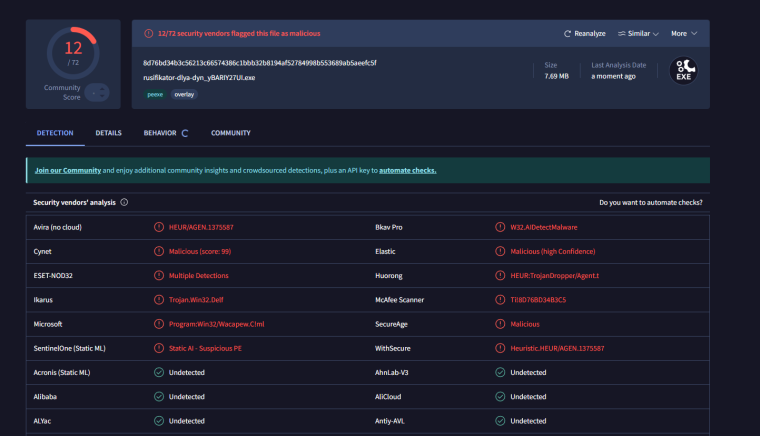The height and width of the screenshot is (436, 760).
Task: Click the file name rusifikator-dlya-dyn exe
Action: click(199, 78)
